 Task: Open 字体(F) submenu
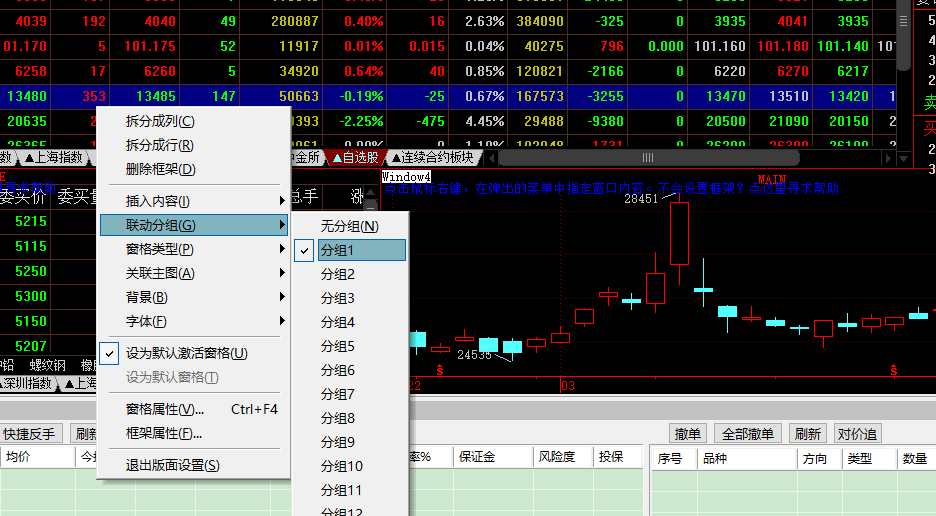pyautogui.click(x=194, y=321)
